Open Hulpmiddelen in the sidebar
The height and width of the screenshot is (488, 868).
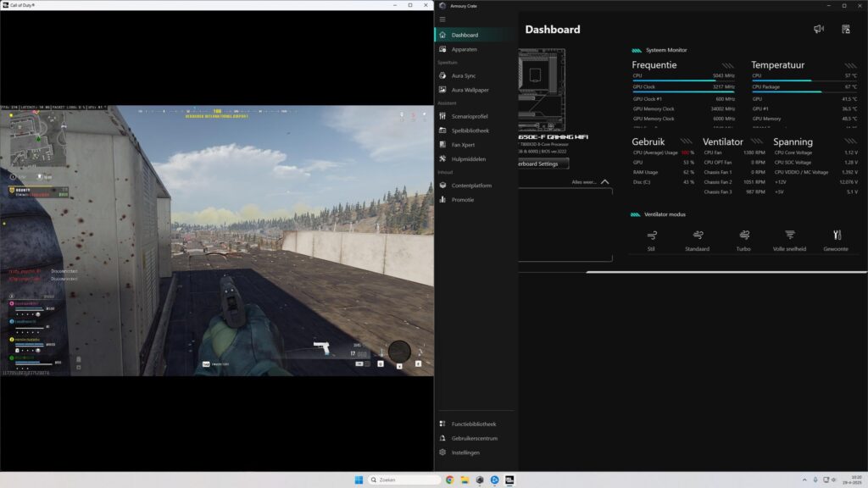coord(475,159)
